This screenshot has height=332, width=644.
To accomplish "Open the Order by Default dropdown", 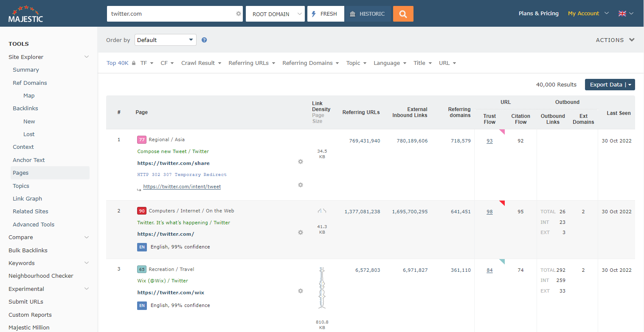I will 165,40.
